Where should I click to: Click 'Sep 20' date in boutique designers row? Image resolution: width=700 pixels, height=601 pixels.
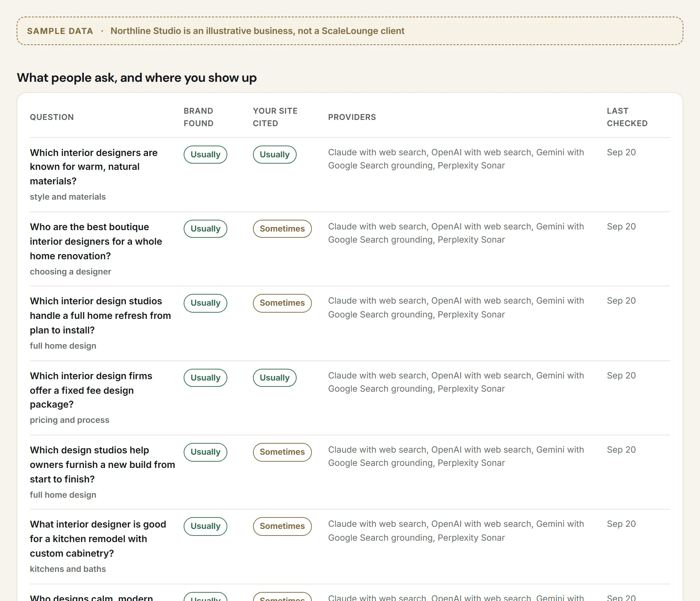point(621,227)
